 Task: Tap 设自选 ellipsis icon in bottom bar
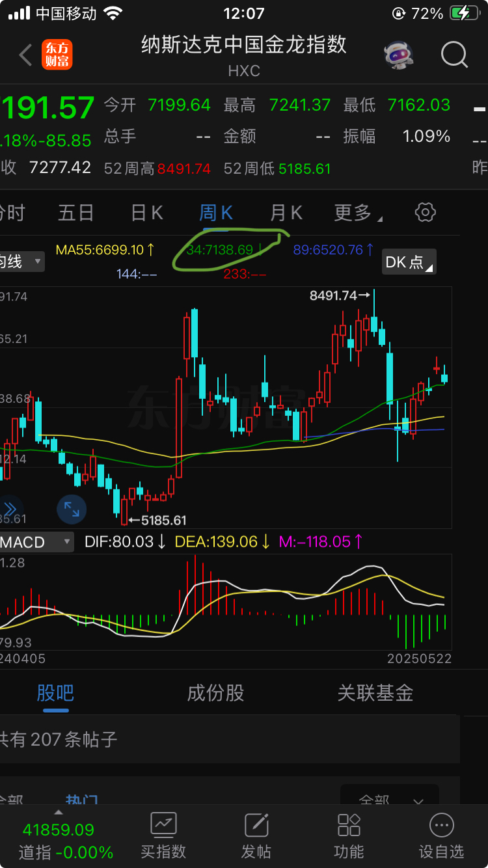pos(442,824)
